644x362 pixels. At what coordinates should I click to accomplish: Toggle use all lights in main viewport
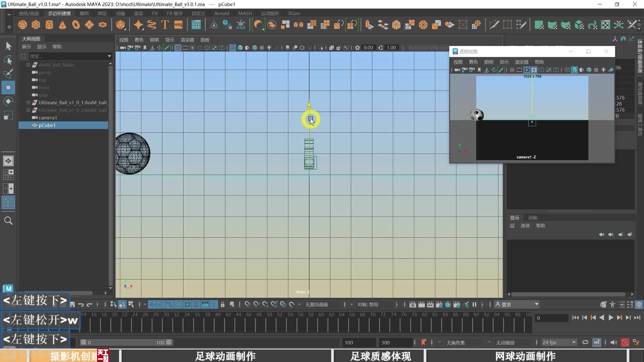269,48
